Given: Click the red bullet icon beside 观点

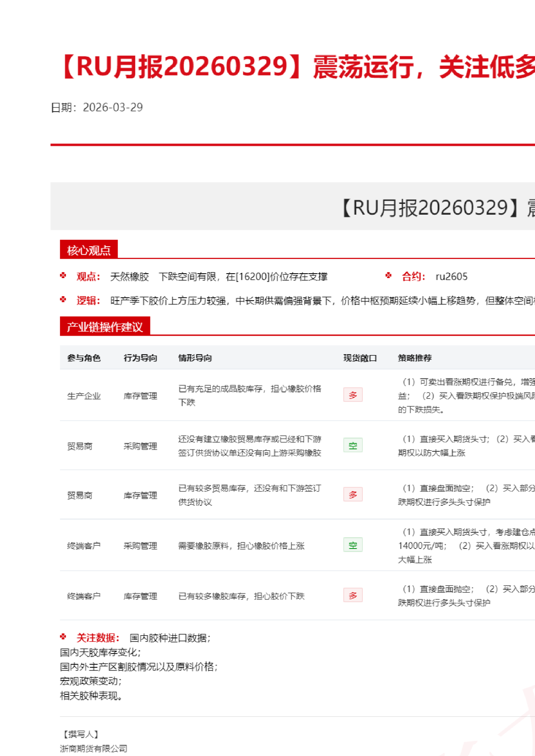Looking at the screenshot, I should [63, 275].
